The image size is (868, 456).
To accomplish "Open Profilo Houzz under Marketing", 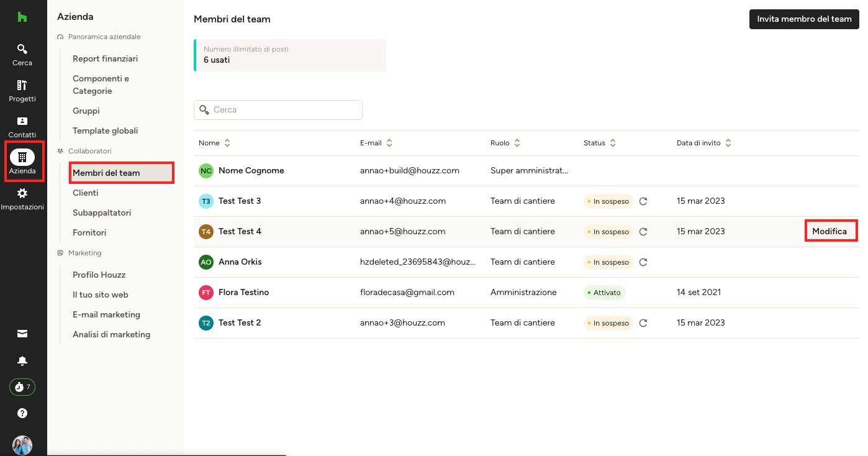I will (x=99, y=275).
